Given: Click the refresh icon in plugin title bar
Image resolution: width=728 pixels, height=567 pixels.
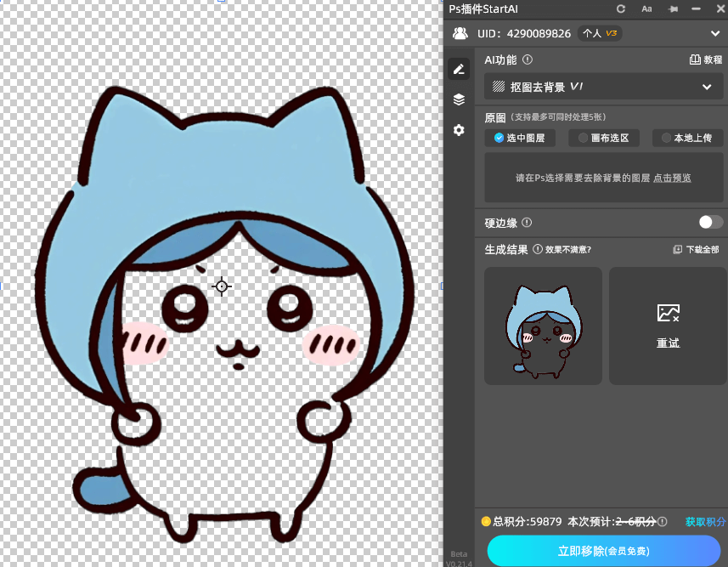Looking at the screenshot, I should click(621, 9).
